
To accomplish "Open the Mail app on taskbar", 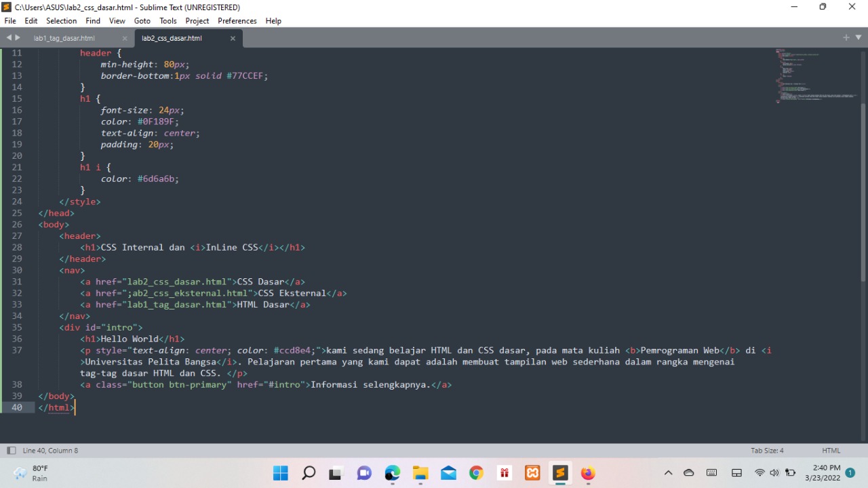I will pyautogui.click(x=448, y=473).
